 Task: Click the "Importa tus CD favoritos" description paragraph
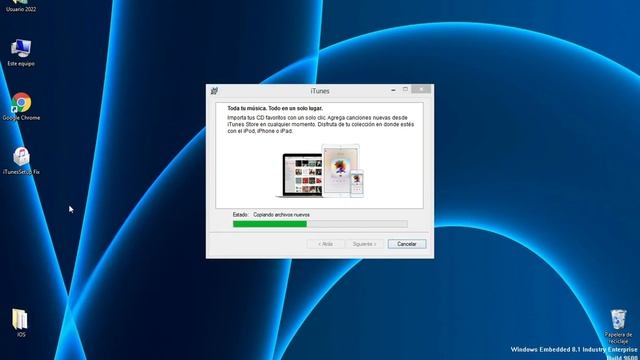click(320, 124)
